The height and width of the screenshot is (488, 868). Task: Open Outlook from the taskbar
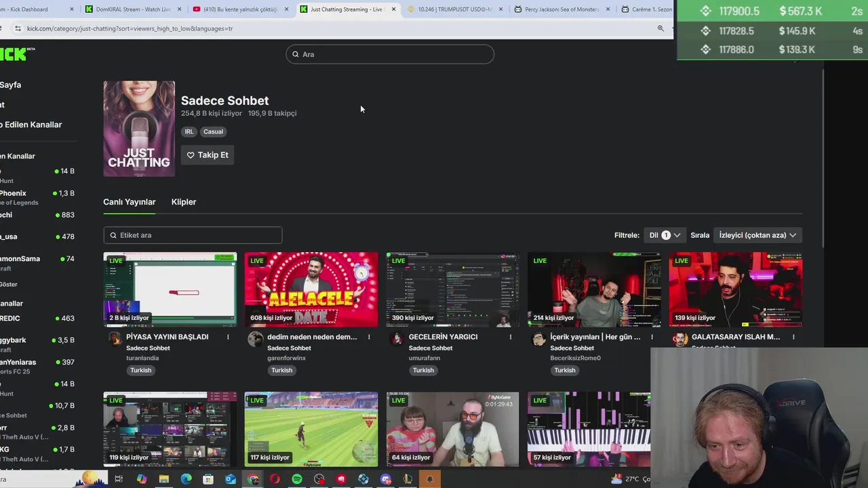(231, 479)
